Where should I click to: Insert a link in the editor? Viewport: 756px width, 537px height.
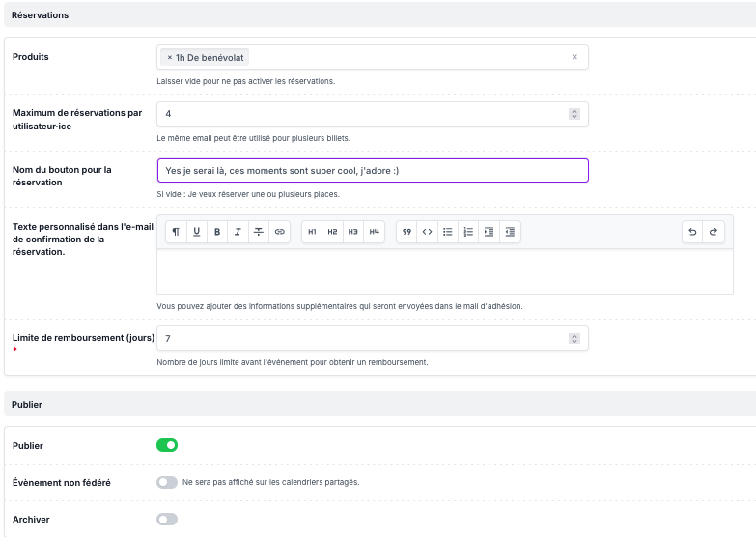click(x=279, y=232)
